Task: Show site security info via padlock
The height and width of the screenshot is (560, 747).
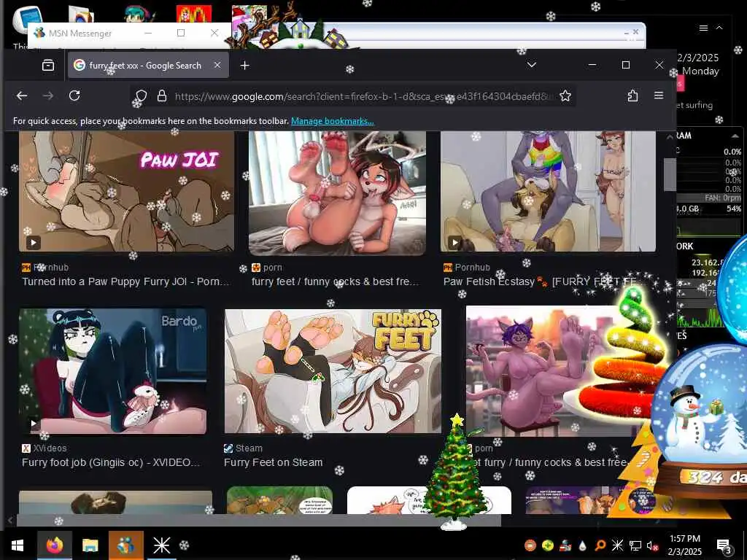Action: (162, 96)
